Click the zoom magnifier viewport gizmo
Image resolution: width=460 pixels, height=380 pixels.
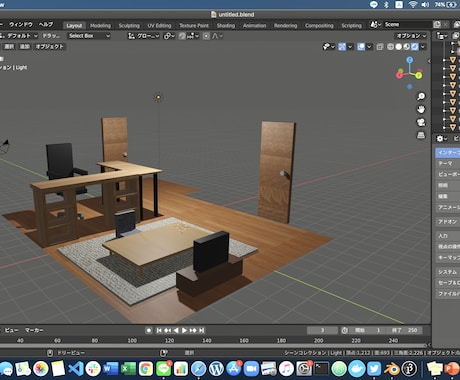pyautogui.click(x=421, y=97)
